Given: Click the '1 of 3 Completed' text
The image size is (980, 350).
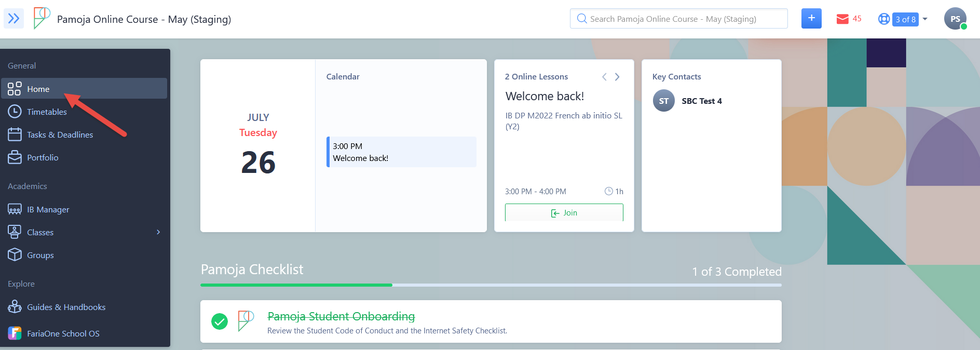Looking at the screenshot, I should [737, 272].
